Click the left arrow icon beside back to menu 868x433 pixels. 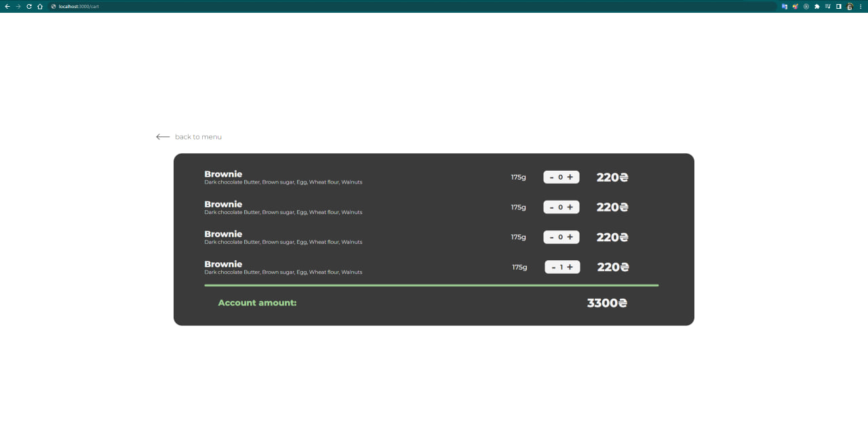tap(163, 137)
